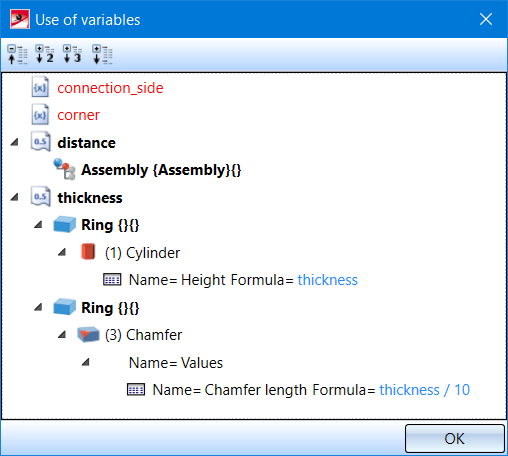Click the red Cylinder feature icon
508x456 pixels.
coord(88,252)
